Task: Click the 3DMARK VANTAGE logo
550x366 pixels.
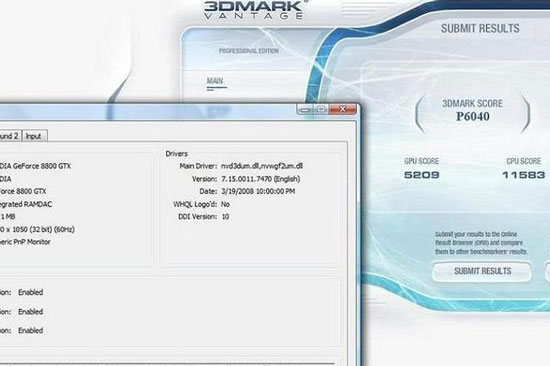Action: 254,10
